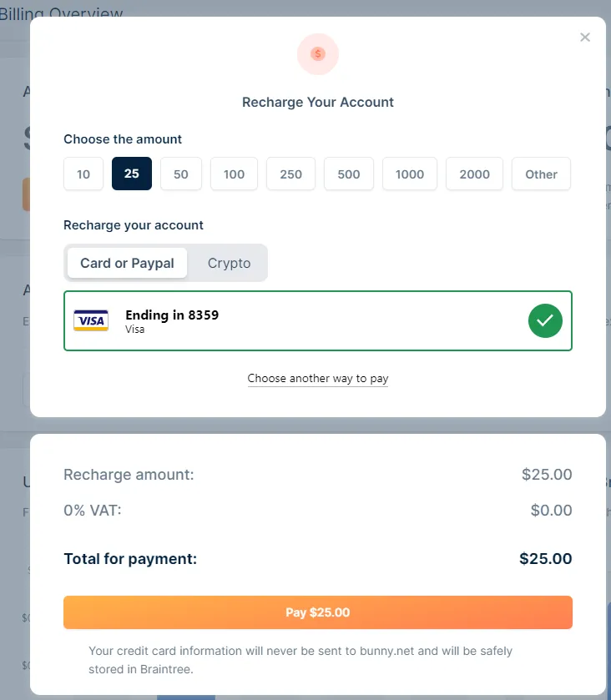Viewport: 611px width, 700px height.
Task: Pick the 100 dollar amount
Action: click(x=235, y=174)
